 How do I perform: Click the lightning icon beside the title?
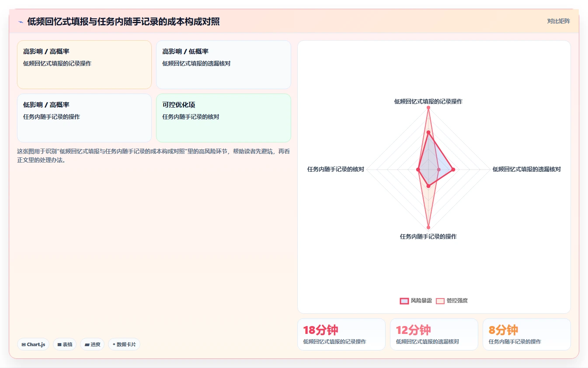click(x=21, y=22)
